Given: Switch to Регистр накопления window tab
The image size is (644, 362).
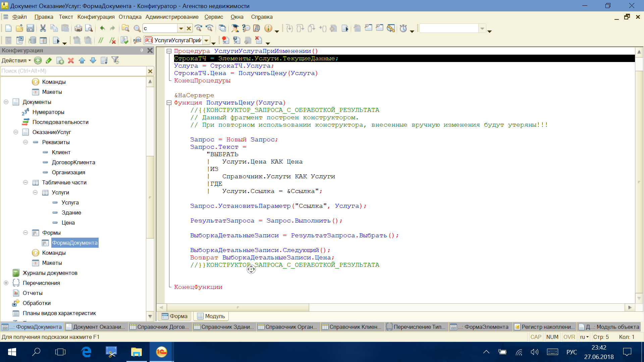Looking at the screenshot, I should (545, 327).
